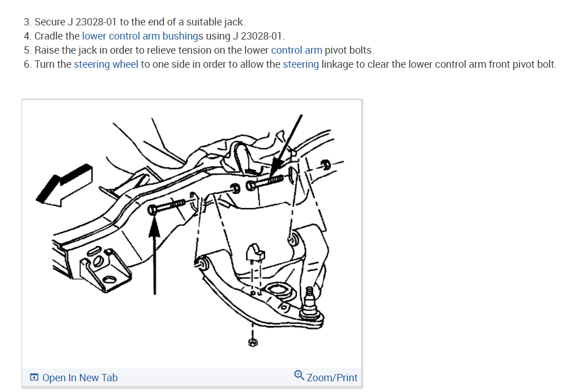
Task: Follow the "control arm" link in step 5
Action: pos(297,50)
